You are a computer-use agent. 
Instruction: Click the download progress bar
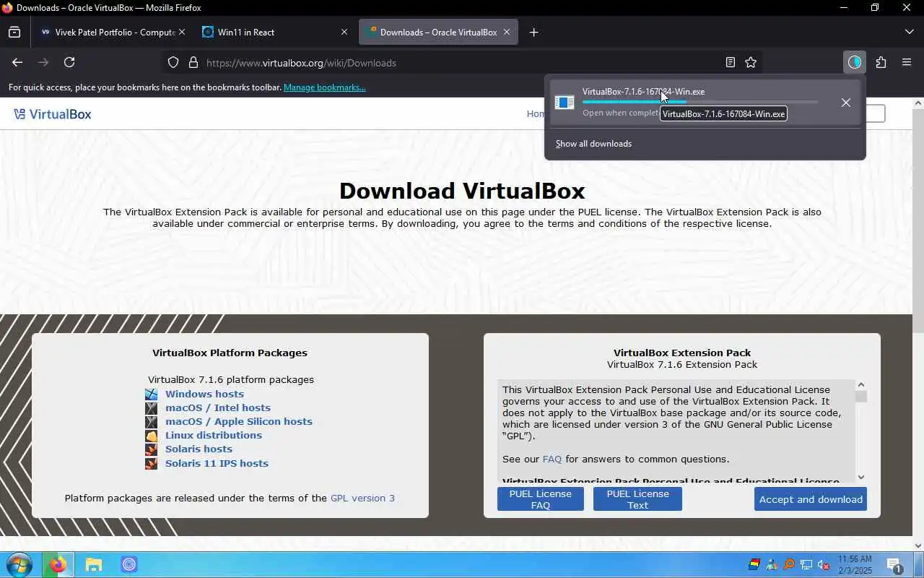coord(700,102)
